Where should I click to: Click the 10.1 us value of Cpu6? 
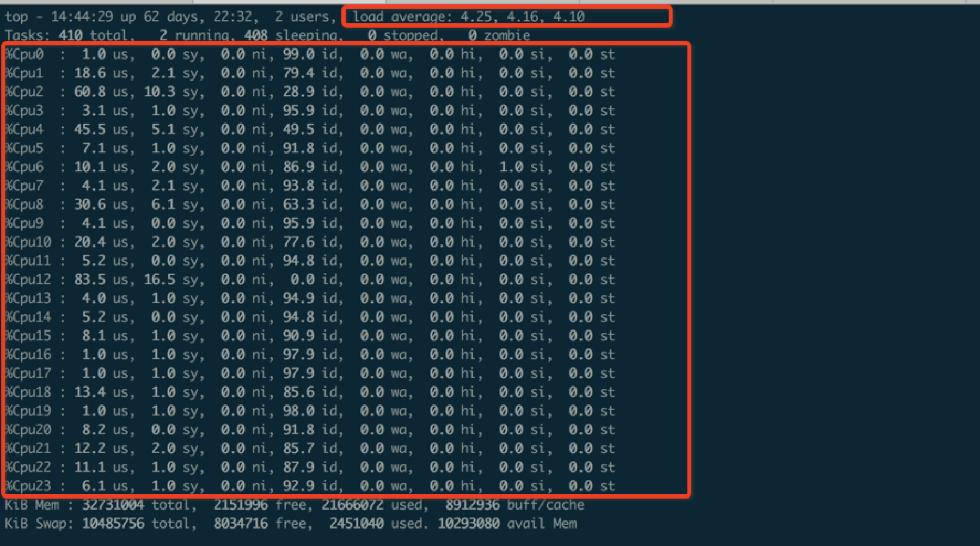click(90, 167)
